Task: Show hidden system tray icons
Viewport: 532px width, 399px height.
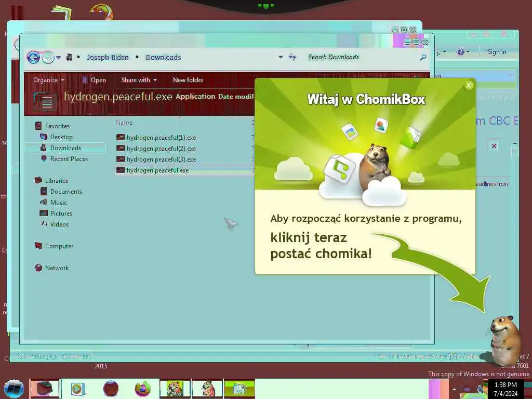Action: point(454,389)
